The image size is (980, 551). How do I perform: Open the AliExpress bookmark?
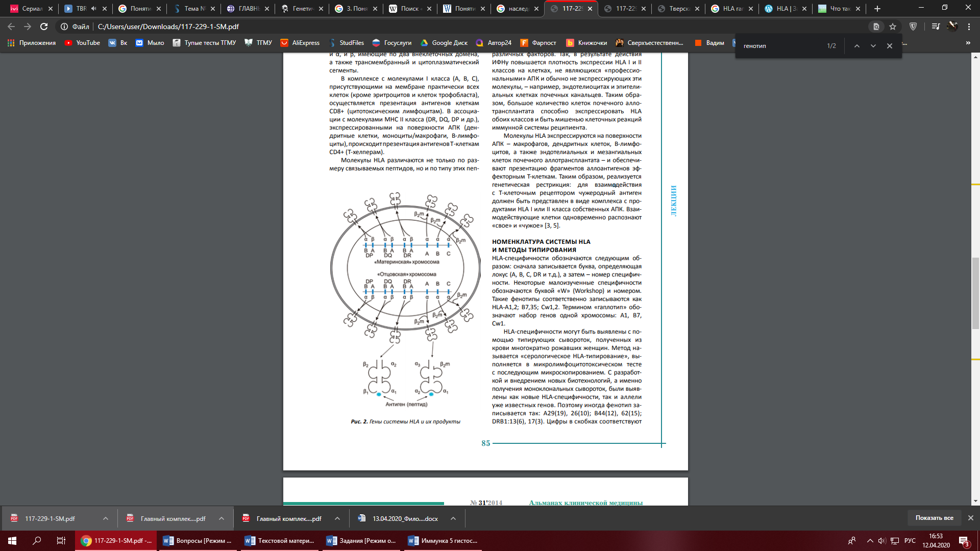pyautogui.click(x=300, y=43)
